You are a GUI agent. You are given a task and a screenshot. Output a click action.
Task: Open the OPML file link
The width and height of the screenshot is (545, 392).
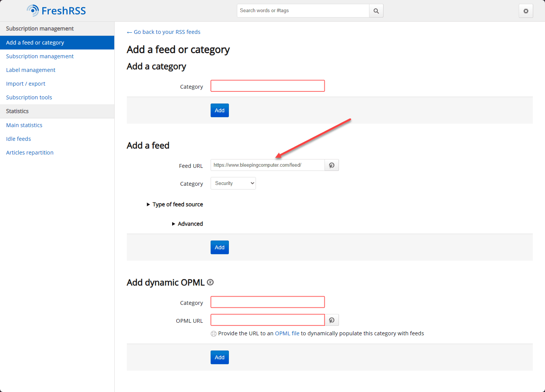(x=287, y=333)
